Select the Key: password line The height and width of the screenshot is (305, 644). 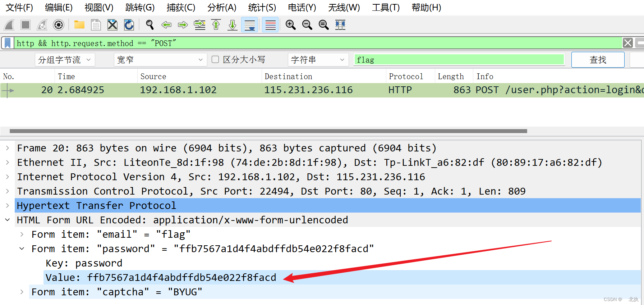[84, 263]
